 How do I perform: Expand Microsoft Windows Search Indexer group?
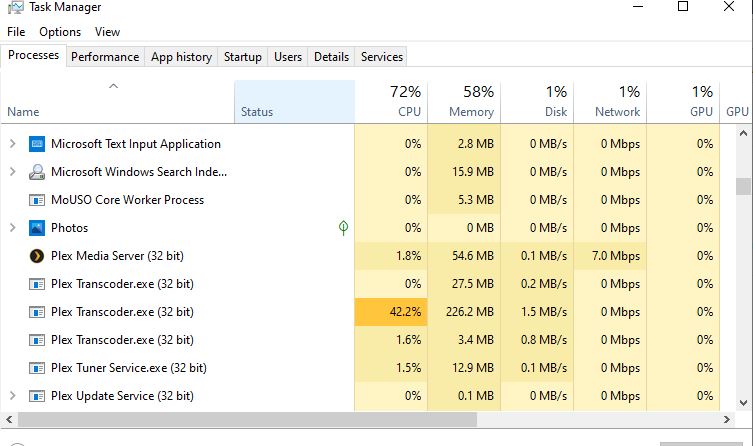12,172
